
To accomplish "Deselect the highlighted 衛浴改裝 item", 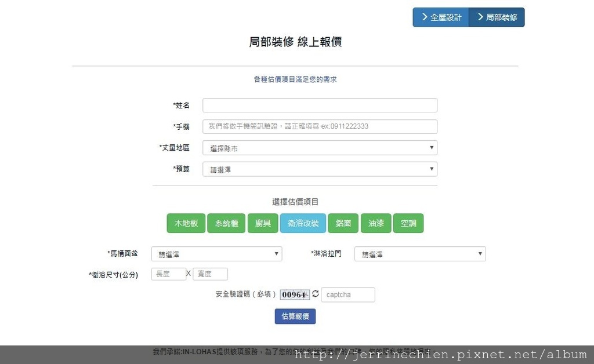I will [303, 223].
